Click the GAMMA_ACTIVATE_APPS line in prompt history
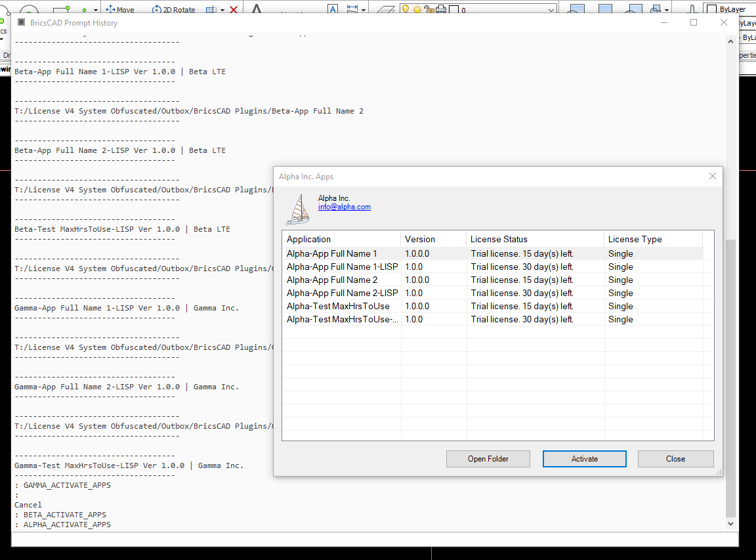Screen dimensions: 756x560 coord(67,485)
